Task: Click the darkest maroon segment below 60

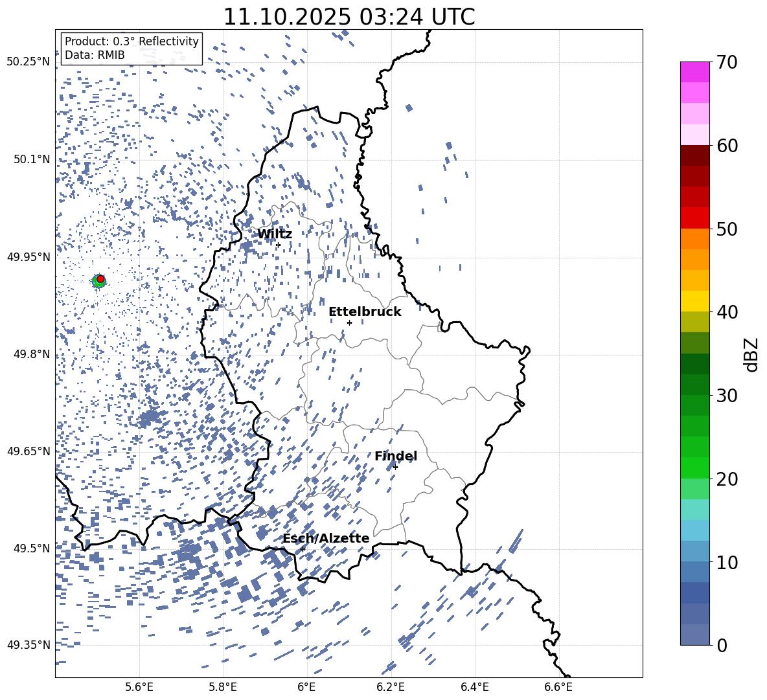Action: [x=694, y=155]
